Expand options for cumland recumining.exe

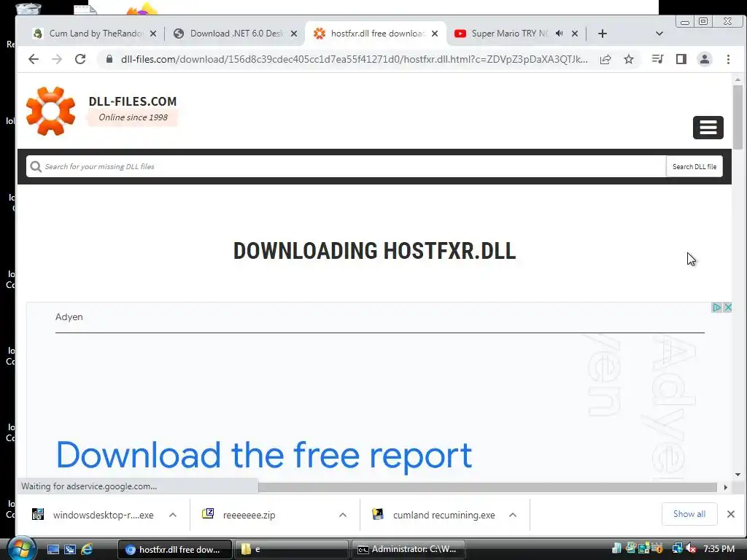(x=513, y=515)
